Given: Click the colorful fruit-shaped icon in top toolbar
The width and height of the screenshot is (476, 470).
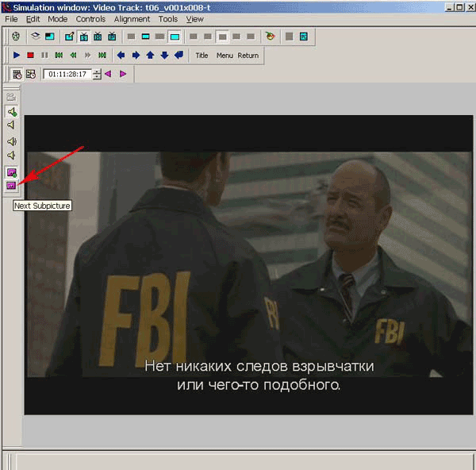Looking at the screenshot, I should [270, 37].
